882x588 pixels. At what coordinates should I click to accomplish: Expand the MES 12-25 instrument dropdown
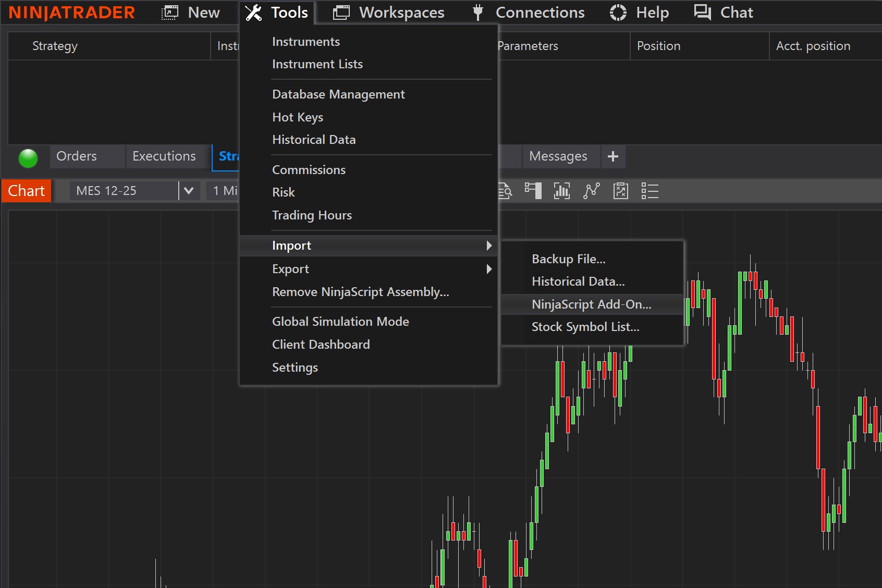point(189,191)
